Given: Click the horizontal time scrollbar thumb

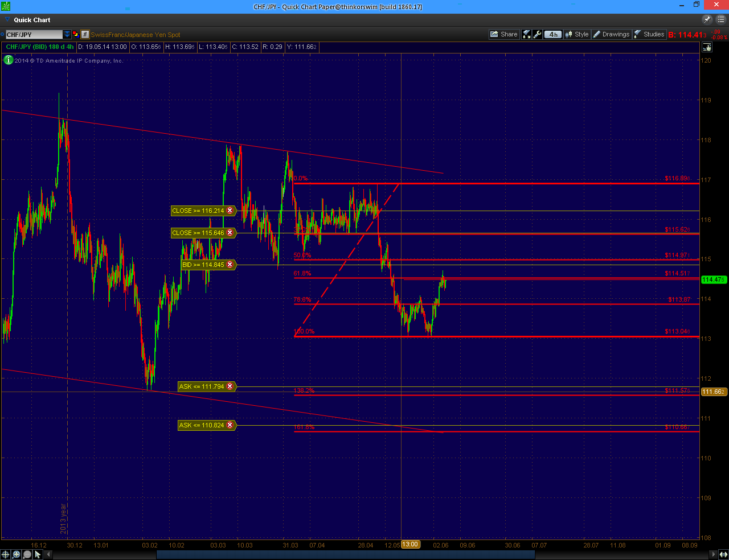Looking at the screenshot, I should [x=346, y=554].
